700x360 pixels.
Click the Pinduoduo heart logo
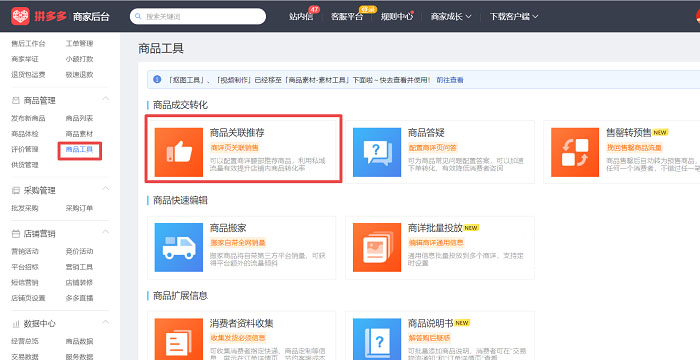(x=21, y=16)
